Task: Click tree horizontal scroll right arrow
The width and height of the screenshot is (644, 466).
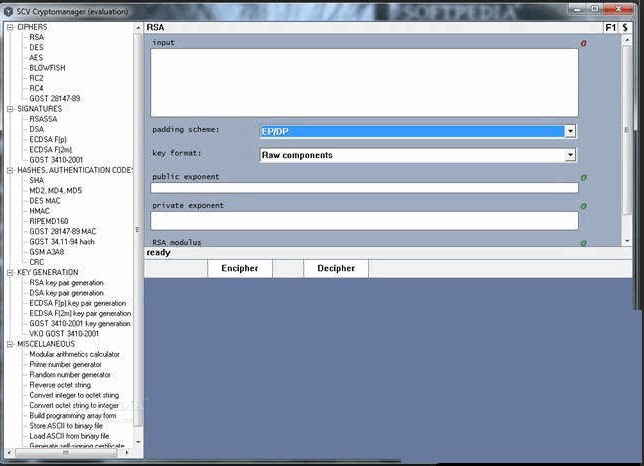Action: (x=127, y=453)
